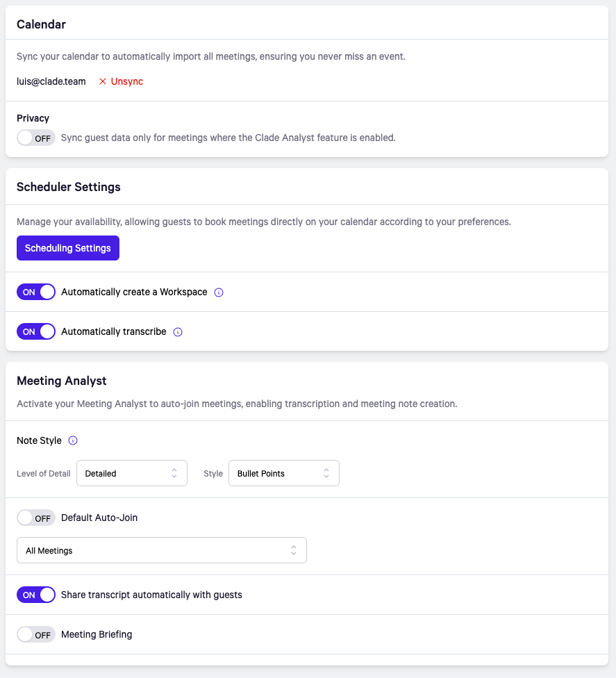Screen dimensions: 616x678
Task: Click the Meeting Analyst section heading
Action: [62, 381]
